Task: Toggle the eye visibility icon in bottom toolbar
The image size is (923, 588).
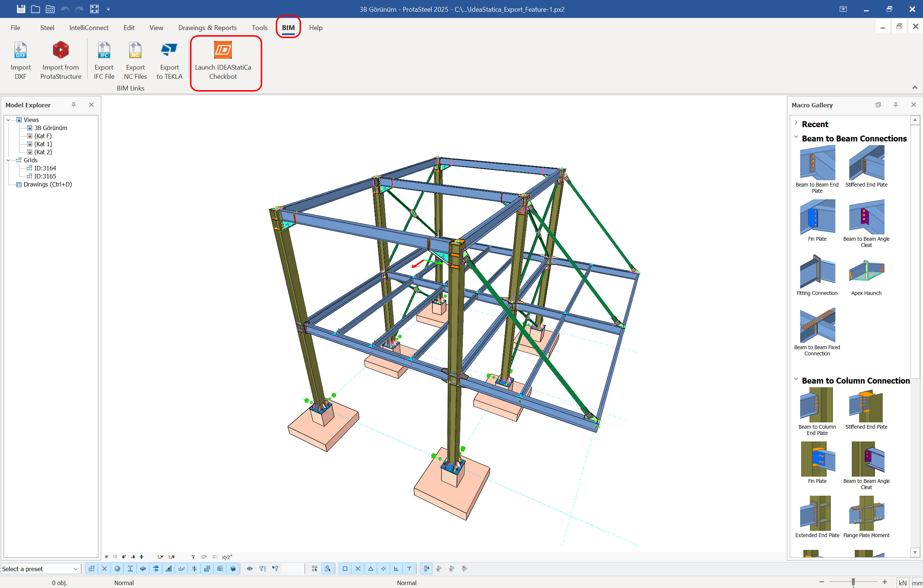Action: click(249, 569)
